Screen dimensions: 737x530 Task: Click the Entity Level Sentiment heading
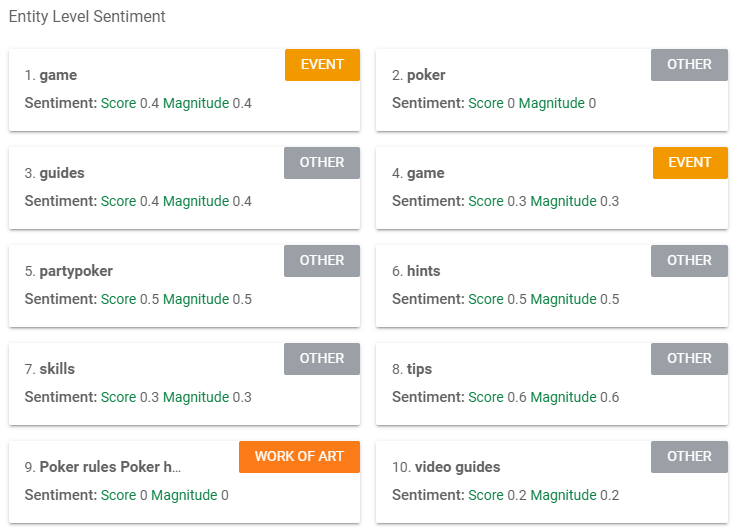point(87,17)
